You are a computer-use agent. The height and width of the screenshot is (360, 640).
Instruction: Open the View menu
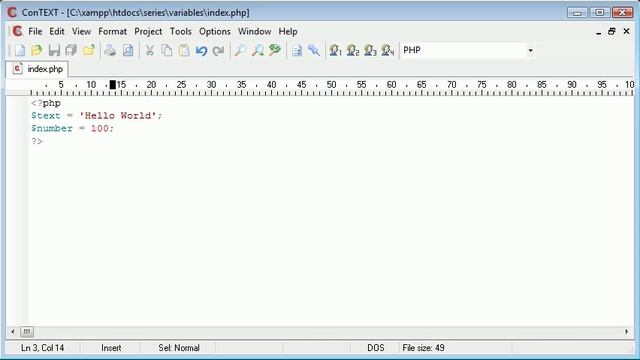(x=81, y=31)
